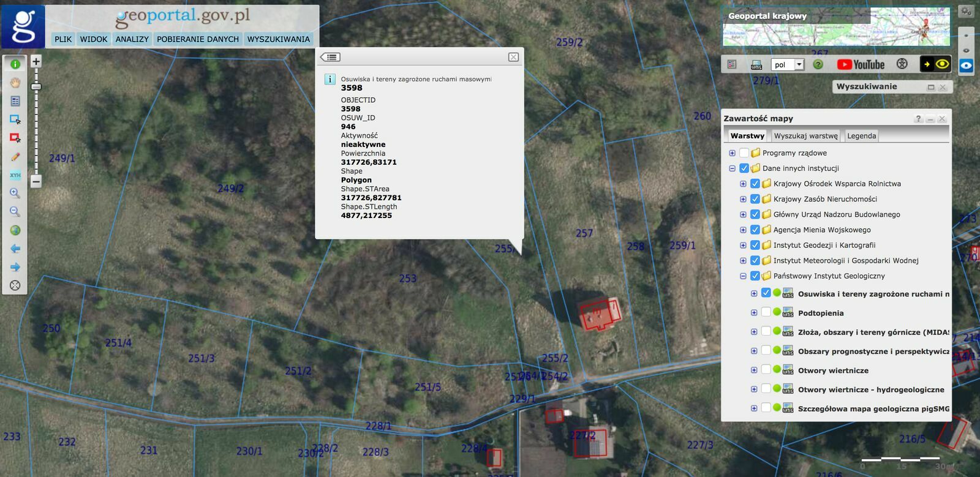Click the Geoportal krajowy overview minimap

click(x=836, y=28)
